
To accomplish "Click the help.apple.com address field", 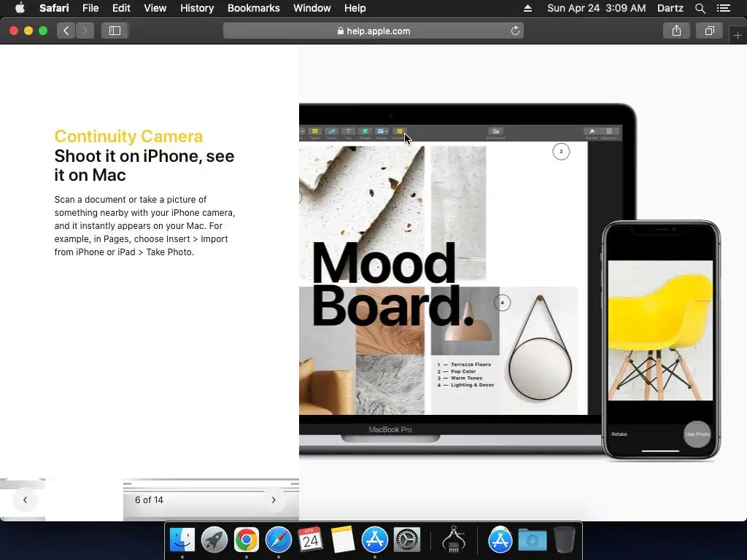I will pos(373,31).
